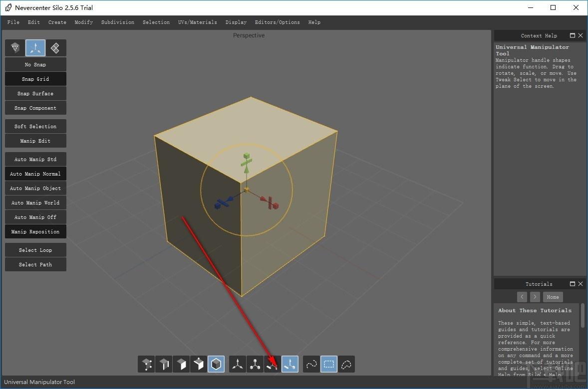Click the 'Universal Manipulator Tool' status bar text
588x389 pixels.
[39, 382]
